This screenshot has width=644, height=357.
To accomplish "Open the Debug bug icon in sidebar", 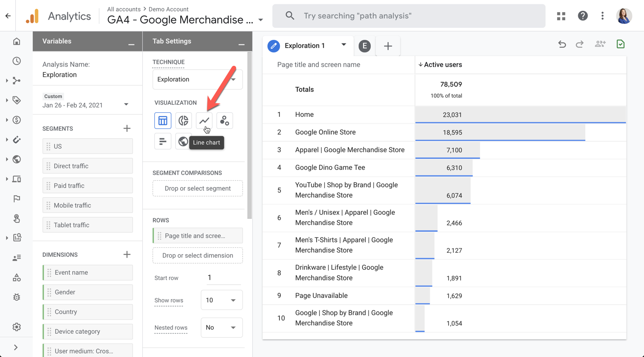I will tap(17, 297).
